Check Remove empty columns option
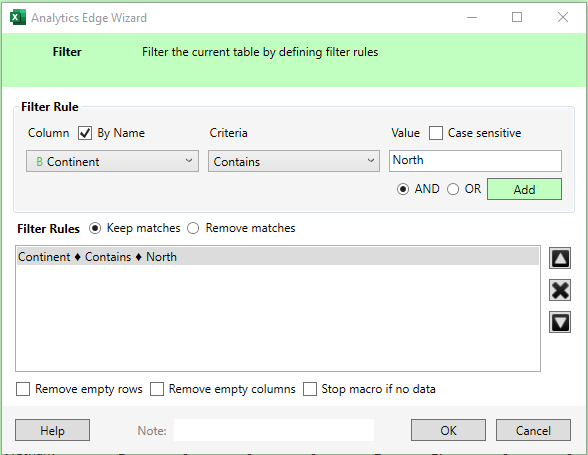This screenshot has height=455, width=588. coord(157,389)
